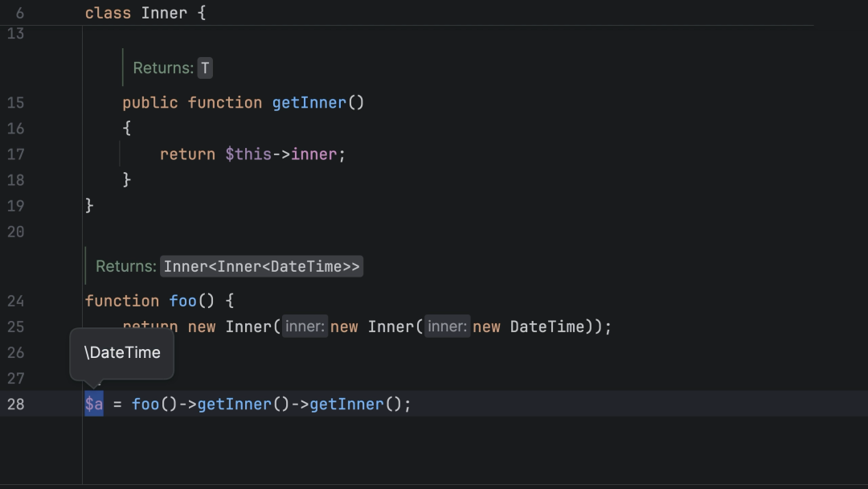Viewport: 868px width, 489px height.
Task: Click line number 13 in the gutter
Action: pos(15,34)
